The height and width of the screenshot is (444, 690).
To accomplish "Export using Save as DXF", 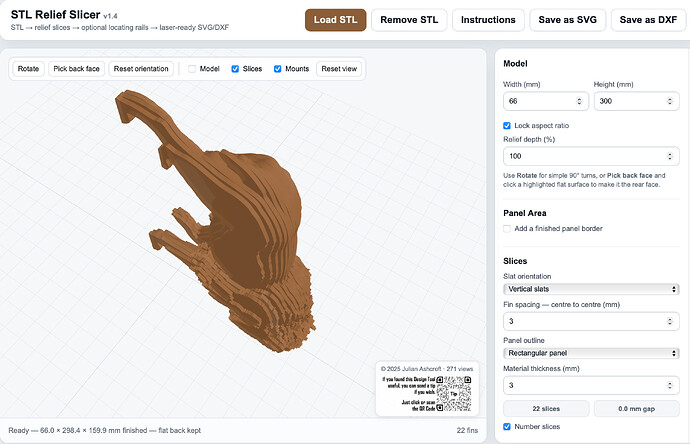I will pos(648,20).
